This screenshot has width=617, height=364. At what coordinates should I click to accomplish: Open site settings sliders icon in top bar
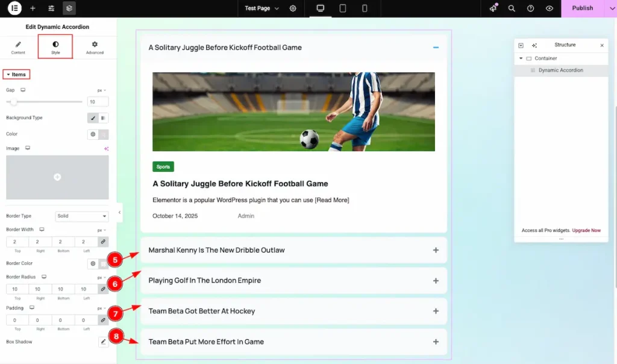(x=51, y=8)
